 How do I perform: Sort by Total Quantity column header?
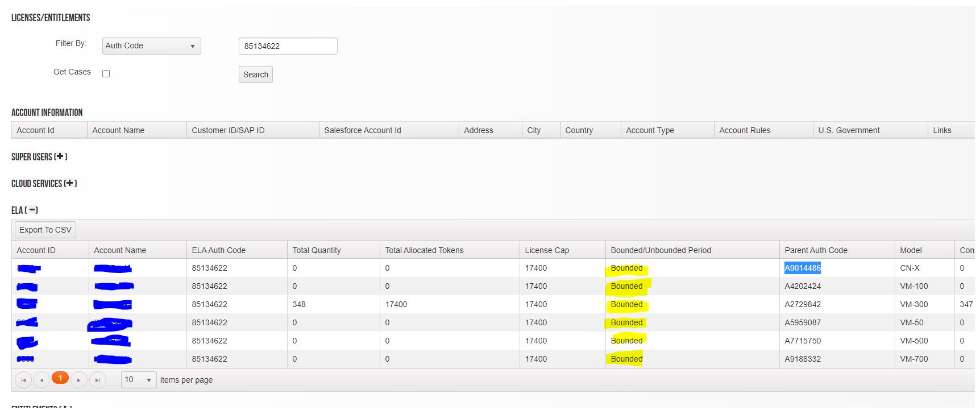click(x=317, y=250)
